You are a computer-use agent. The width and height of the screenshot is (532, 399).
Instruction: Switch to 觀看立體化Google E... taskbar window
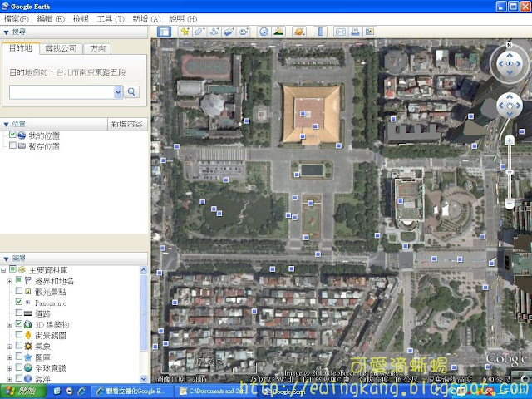132,392
